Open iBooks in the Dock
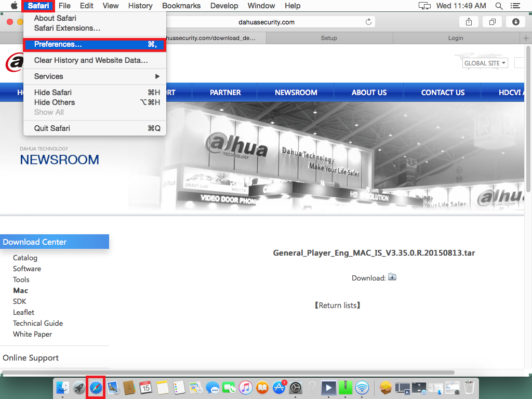The height and width of the screenshot is (399, 532). (262, 388)
